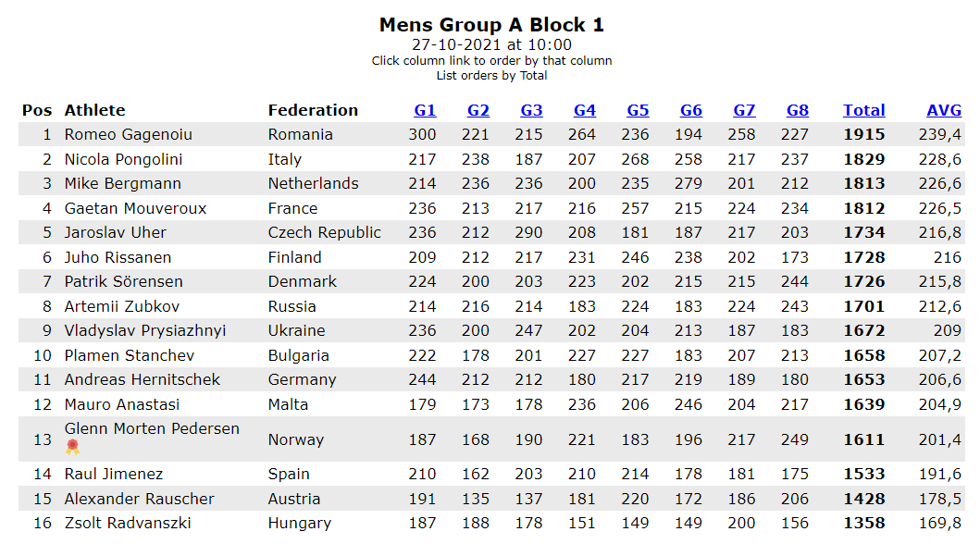
Task: Click the medal icon under Glenn Morten Pedersen
Action: pyautogui.click(x=73, y=447)
